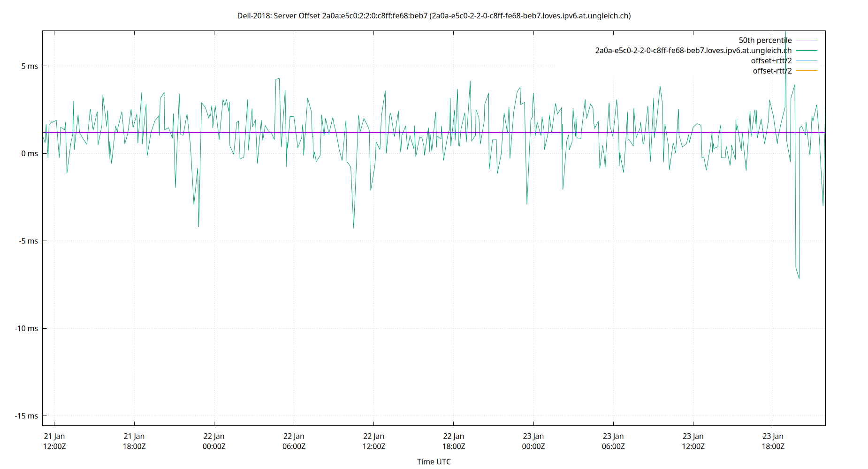This screenshot has width=868, height=469.
Task: Toggle visibility of the offset+rtt/2 series
Action: [x=771, y=60]
